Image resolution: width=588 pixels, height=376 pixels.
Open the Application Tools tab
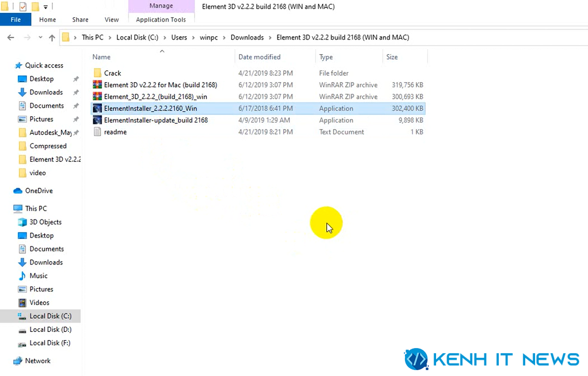161,19
